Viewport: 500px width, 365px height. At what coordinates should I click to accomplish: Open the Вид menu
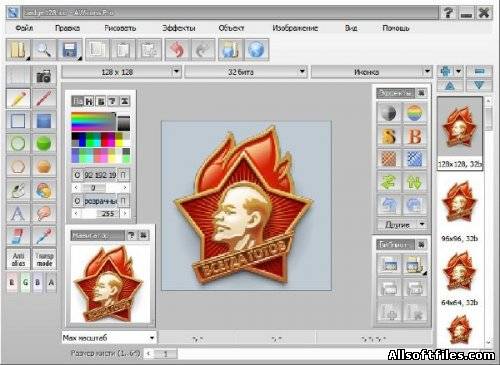click(351, 28)
